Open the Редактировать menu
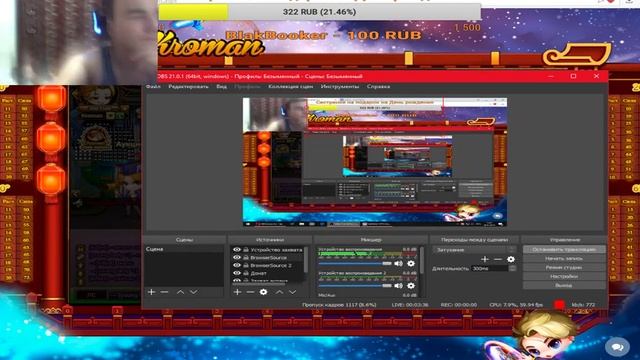 click(x=188, y=87)
